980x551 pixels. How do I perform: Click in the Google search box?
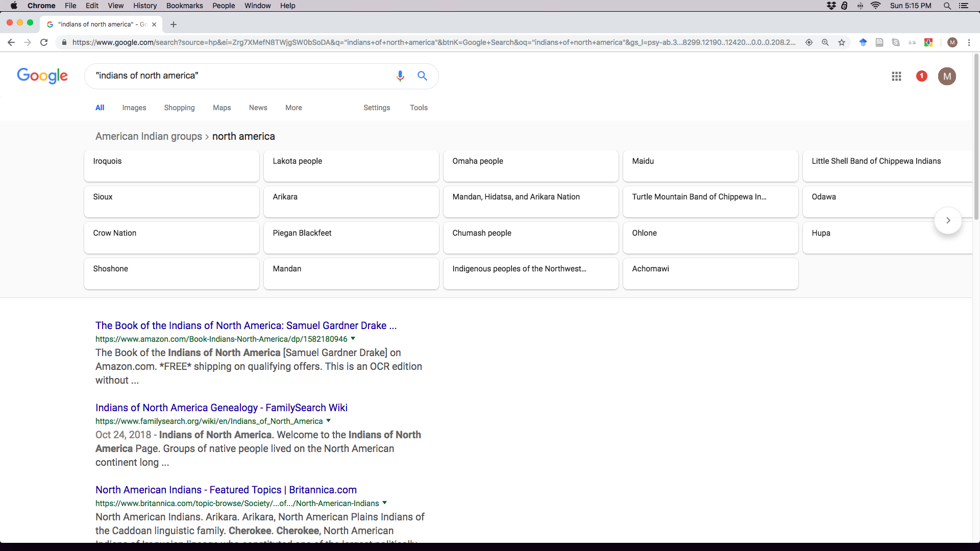tap(240, 76)
